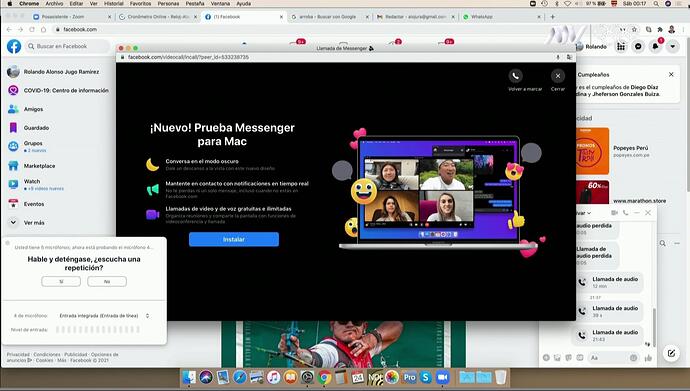Open the notifications bell icon
Image resolution: width=690 pixels, height=391 pixels.
coord(655,46)
